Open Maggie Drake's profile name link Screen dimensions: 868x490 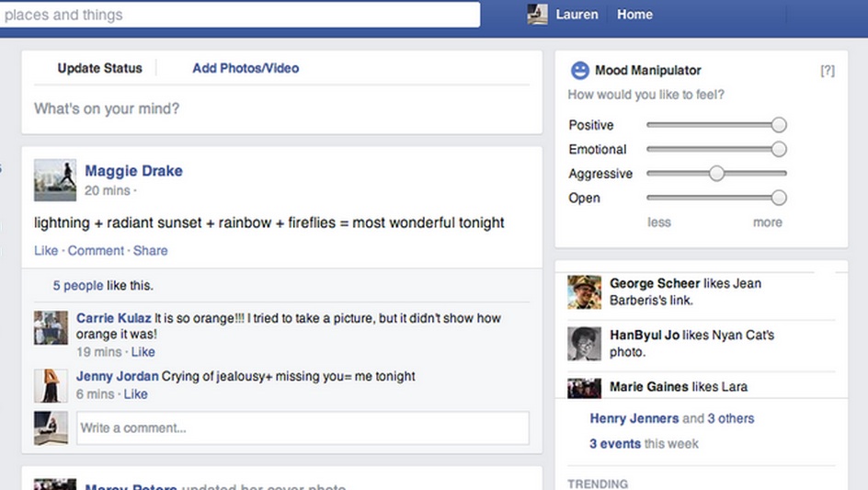[x=133, y=170]
